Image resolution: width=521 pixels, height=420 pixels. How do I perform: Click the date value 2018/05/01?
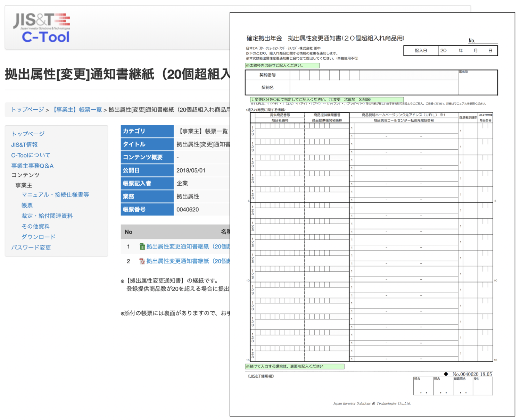(x=191, y=170)
